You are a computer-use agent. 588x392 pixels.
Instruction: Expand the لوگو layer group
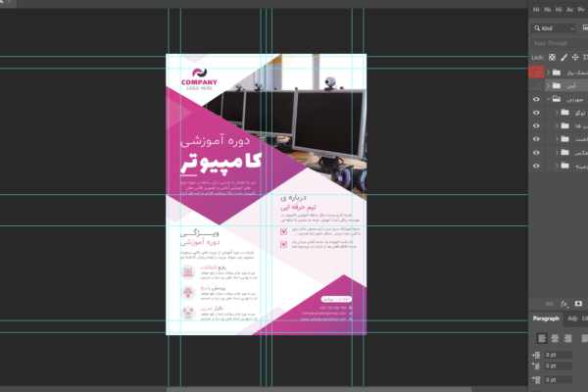[x=556, y=113]
